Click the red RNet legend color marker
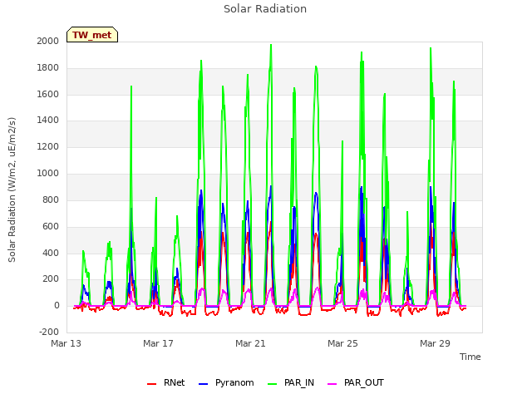532x399 pixels. point(151,384)
